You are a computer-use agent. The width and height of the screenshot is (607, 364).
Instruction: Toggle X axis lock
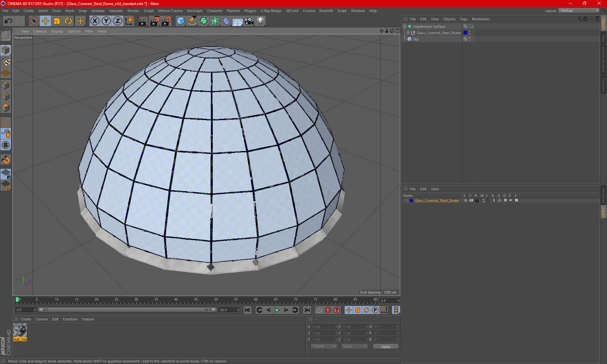[x=95, y=21]
